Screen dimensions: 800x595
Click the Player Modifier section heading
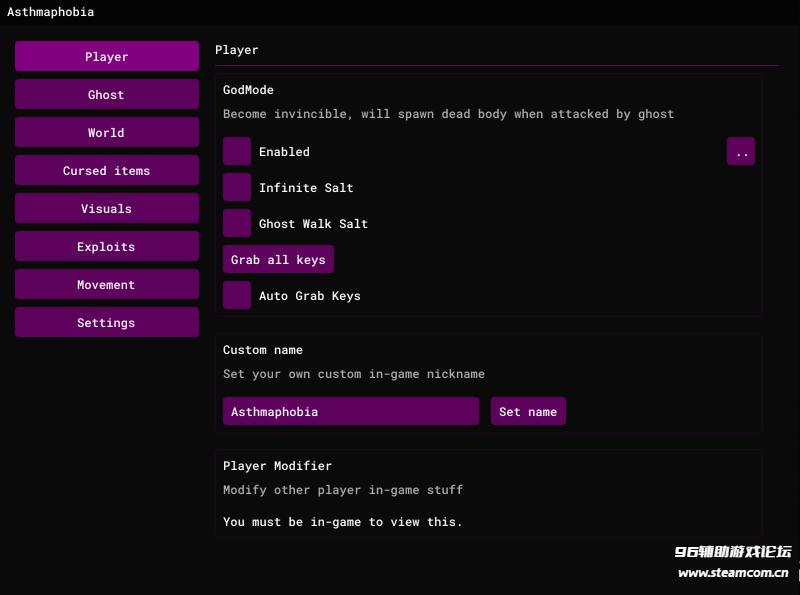pyautogui.click(x=277, y=466)
